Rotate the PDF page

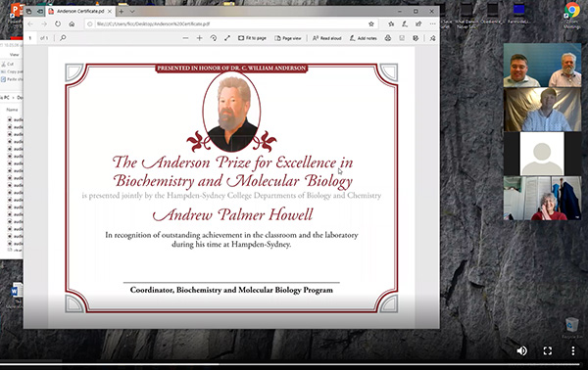[214, 38]
